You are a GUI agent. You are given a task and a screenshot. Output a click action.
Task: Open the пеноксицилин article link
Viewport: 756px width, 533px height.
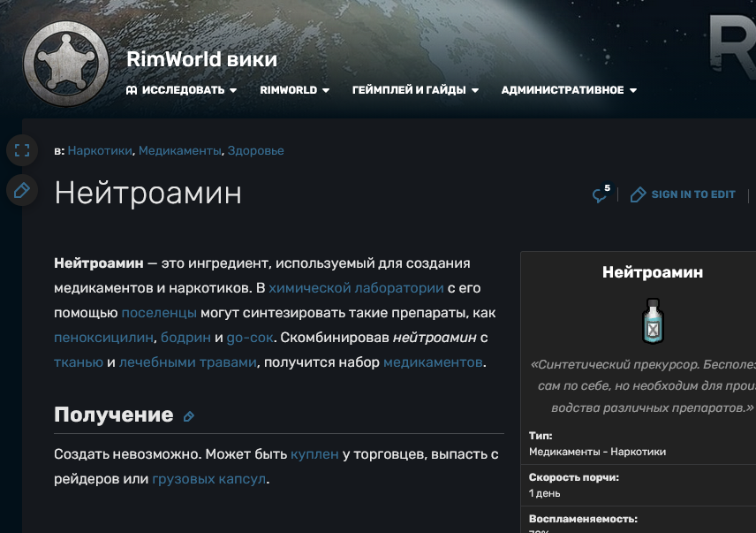103,338
